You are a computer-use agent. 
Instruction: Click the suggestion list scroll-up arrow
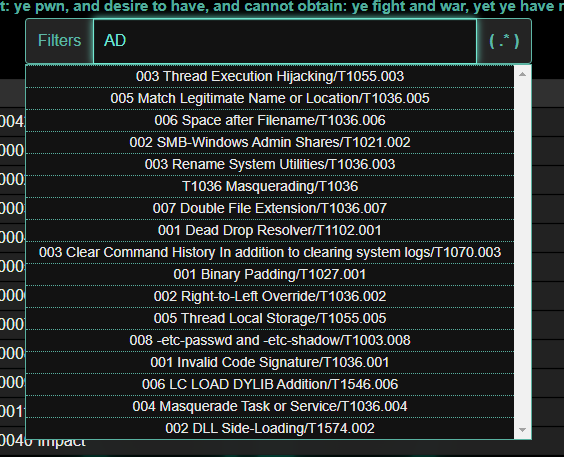(523, 74)
